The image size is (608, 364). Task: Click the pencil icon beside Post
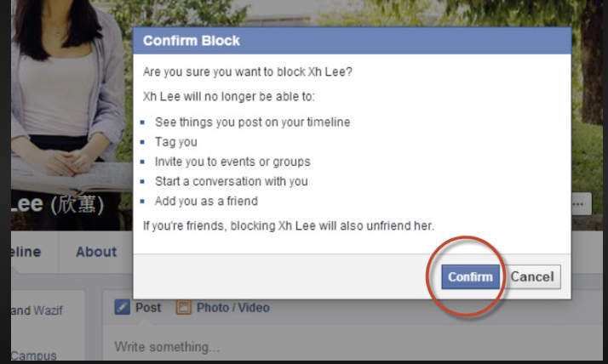coord(122,308)
